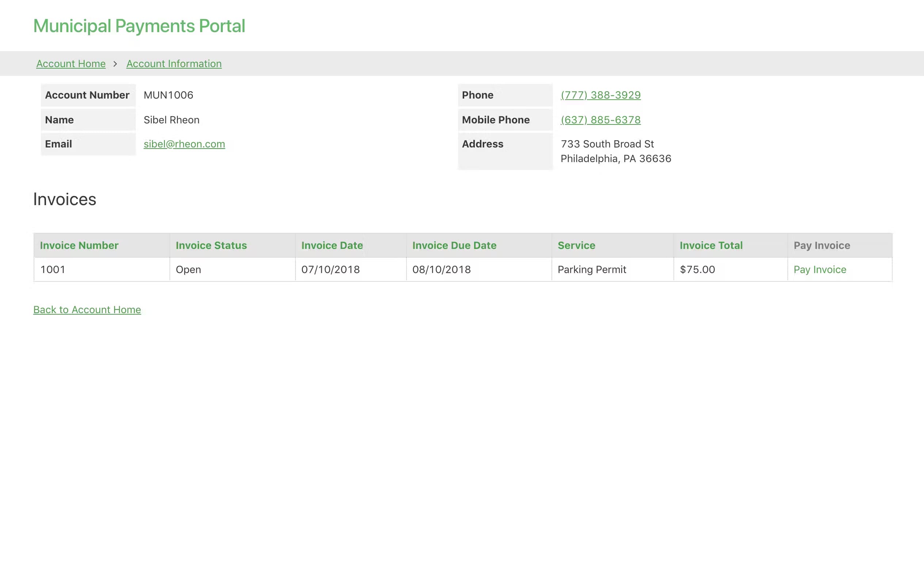Sort by Invoice Status column header

(x=211, y=245)
